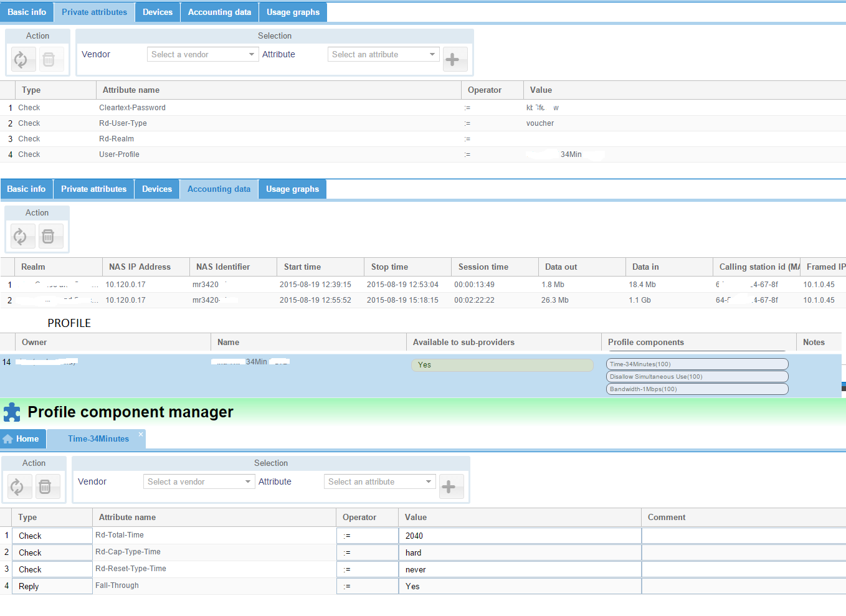Select the User-Profile attribute row
846x616 pixels.
[423, 154]
